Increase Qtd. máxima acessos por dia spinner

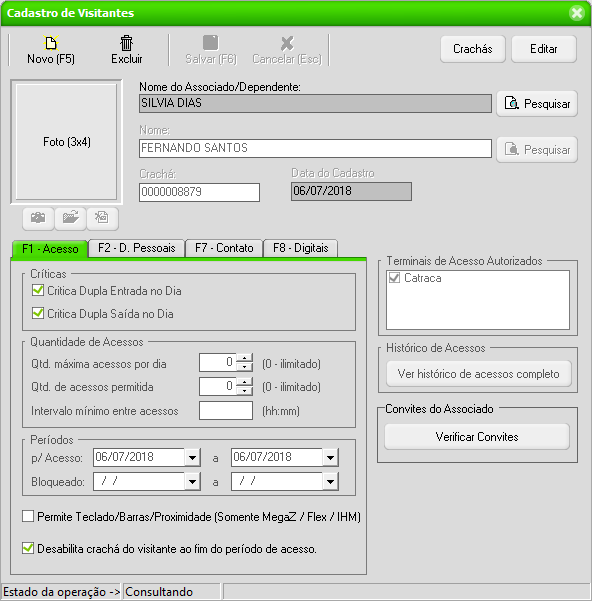pyautogui.click(x=244, y=358)
